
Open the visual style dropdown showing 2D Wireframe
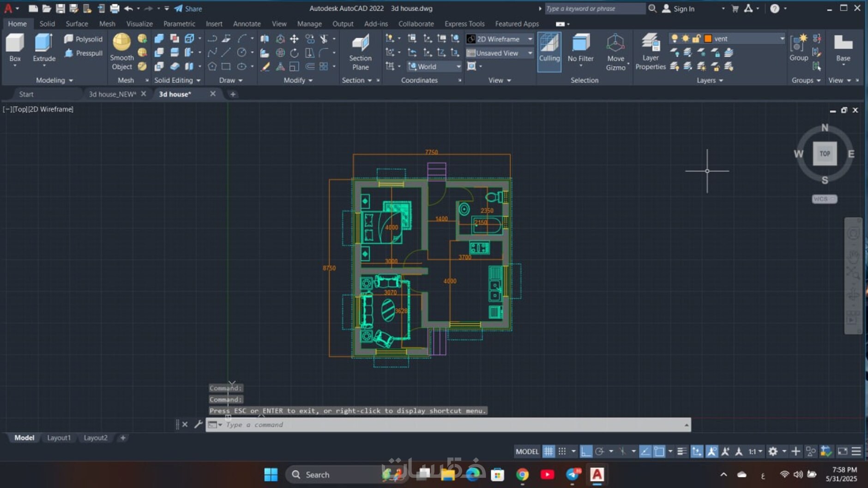coord(500,39)
